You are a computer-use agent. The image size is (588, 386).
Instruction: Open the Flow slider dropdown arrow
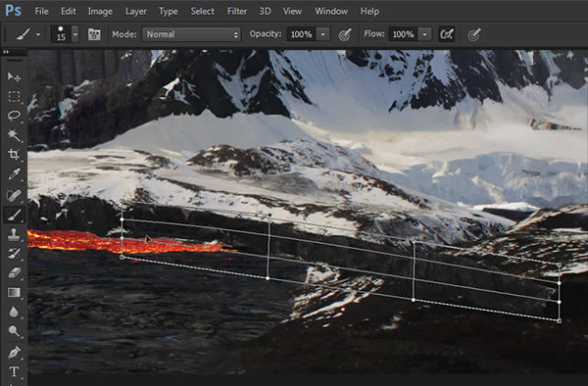425,34
